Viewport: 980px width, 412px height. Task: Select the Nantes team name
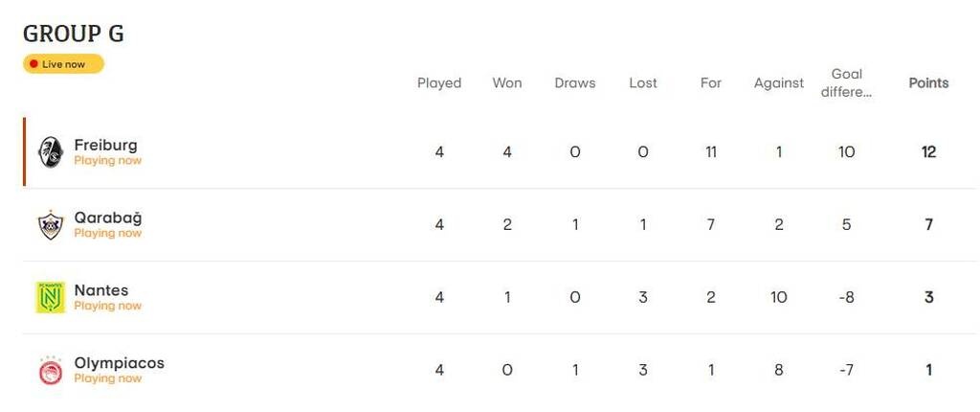[100, 290]
